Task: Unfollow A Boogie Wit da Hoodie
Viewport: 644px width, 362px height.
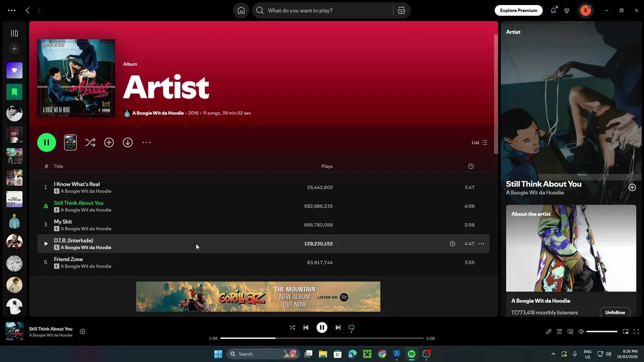Action: (x=615, y=312)
